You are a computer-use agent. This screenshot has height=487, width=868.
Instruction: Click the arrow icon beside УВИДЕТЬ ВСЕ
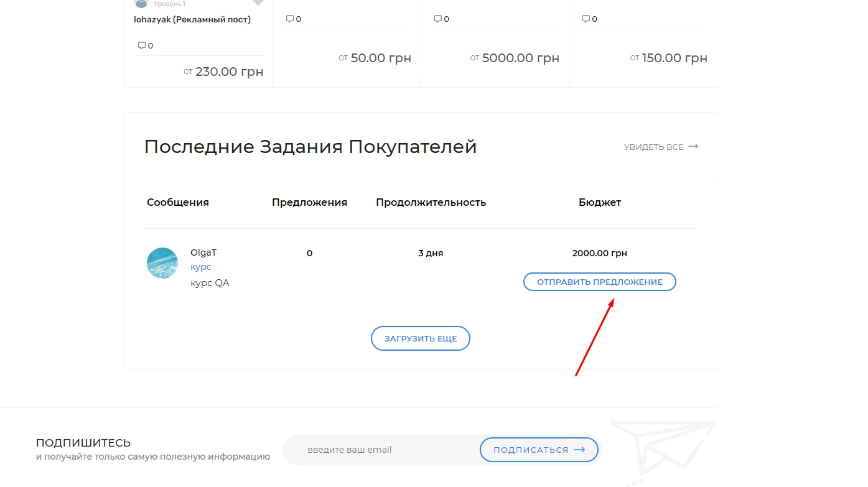tap(693, 147)
